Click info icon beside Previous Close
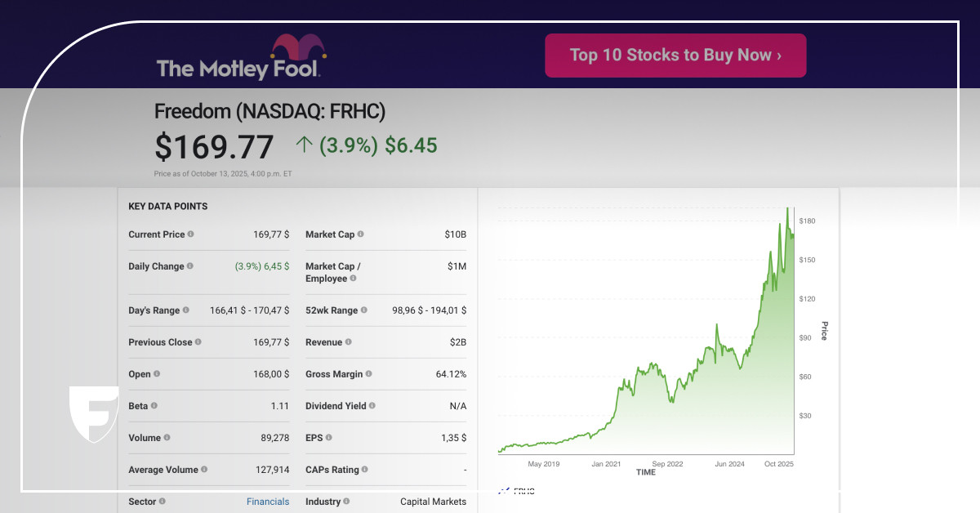 [x=198, y=342]
